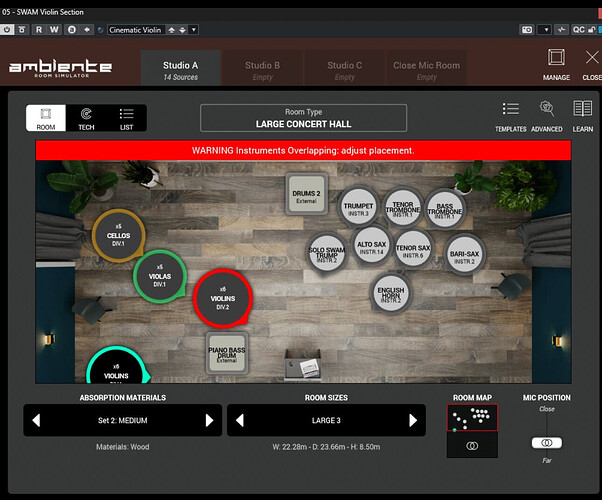The height and width of the screenshot is (500, 602).
Task: Click the Room Map thumbnail
Action: 472,417
